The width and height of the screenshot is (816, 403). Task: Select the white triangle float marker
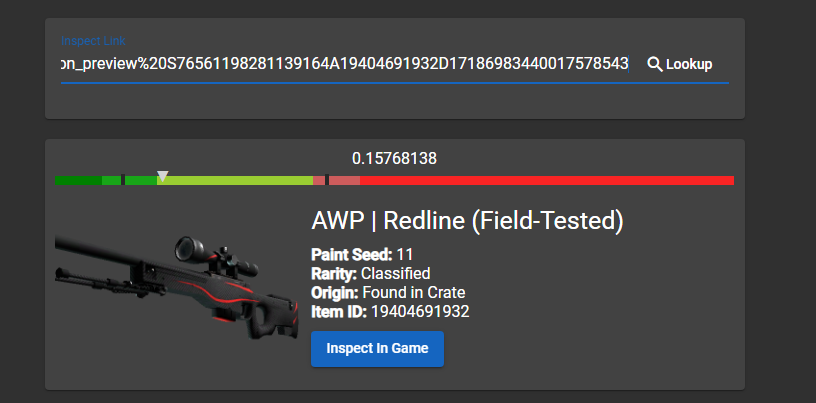pyautogui.click(x=163, y=176)
